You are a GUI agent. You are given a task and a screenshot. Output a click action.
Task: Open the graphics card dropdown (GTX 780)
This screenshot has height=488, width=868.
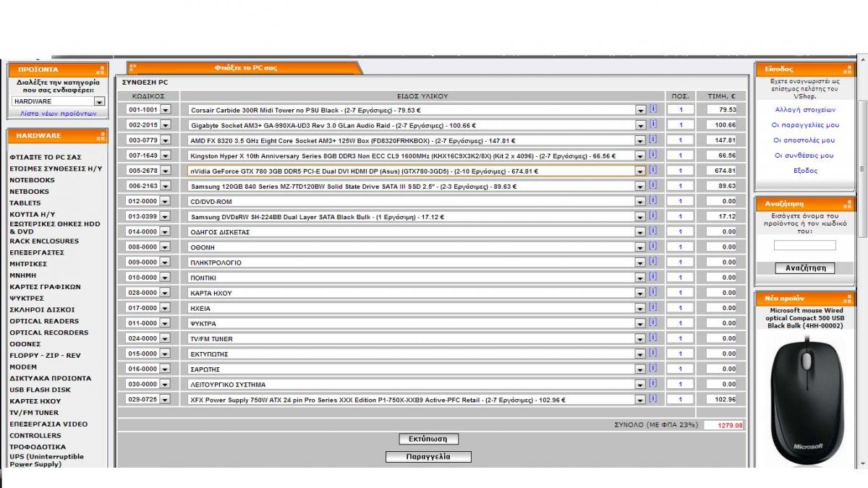pyautogui.click(x=640, y=171)
